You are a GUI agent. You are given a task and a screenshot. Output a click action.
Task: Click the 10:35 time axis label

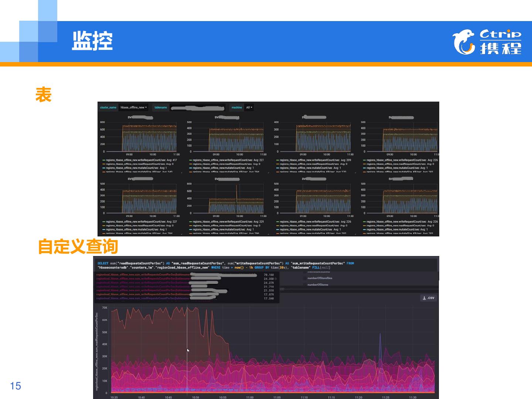(114, 397)
